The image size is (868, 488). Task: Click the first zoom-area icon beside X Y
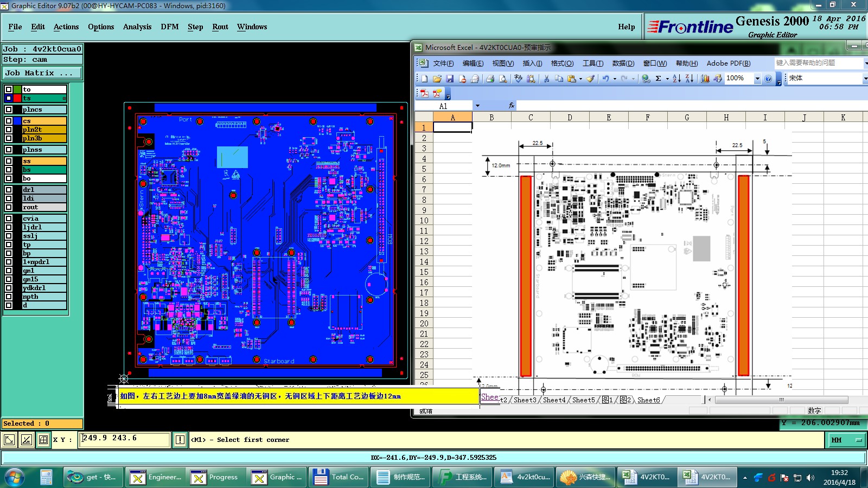click(x=9, y=440)
